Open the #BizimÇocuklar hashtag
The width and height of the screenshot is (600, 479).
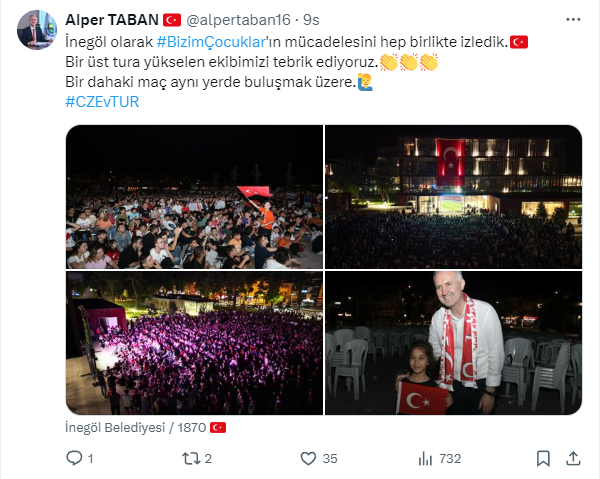211,42
